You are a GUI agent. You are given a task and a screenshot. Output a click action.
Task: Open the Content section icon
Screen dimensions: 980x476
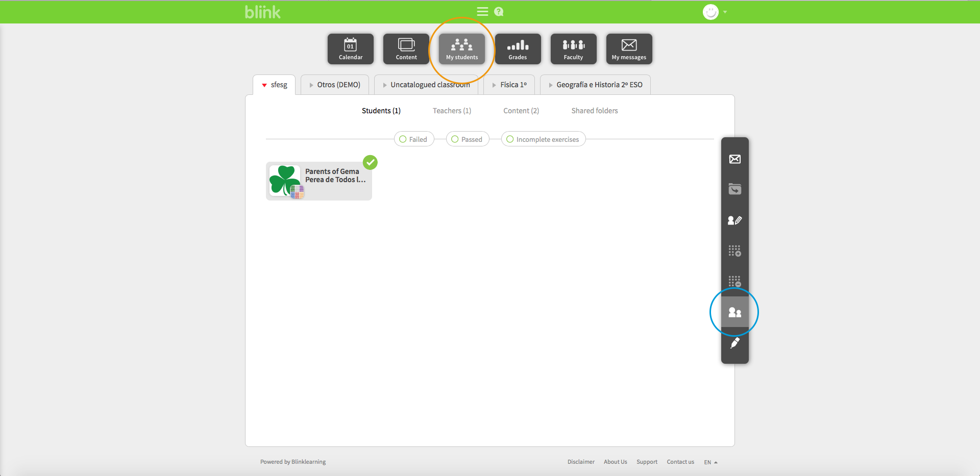pyautogui.click(x=406, y=49)
